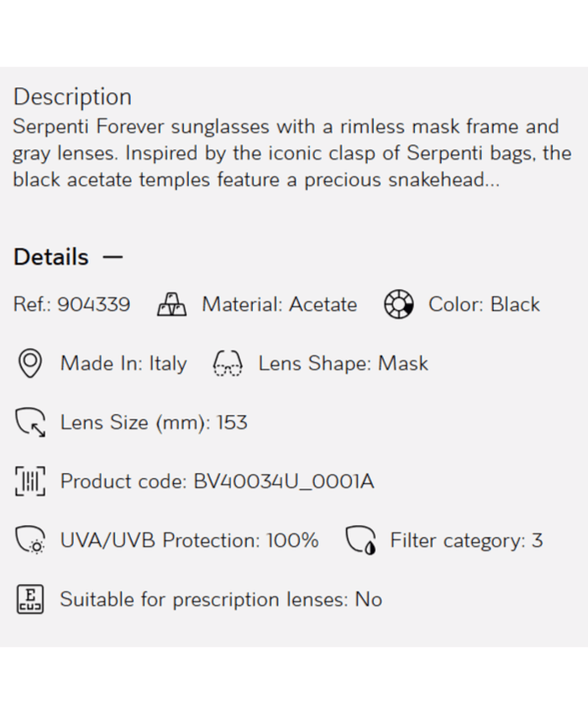Expand truncated description at the ellipsis
Image resolution: width=588 pixels, height=714 pixels.
pos(488,181)
